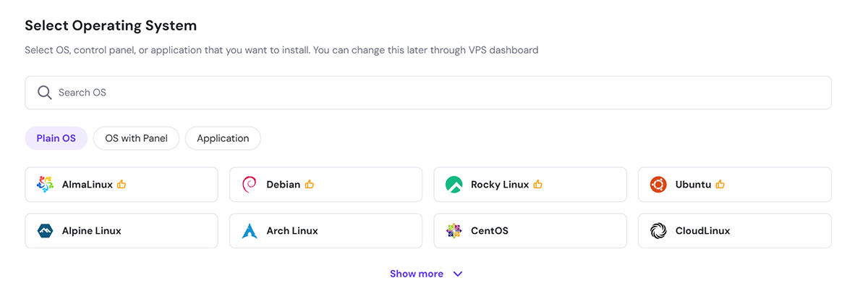Image resolution: width=868 pixels, height=286 pixels.
Task: Click the search magnifier icon
Action: 45,93
